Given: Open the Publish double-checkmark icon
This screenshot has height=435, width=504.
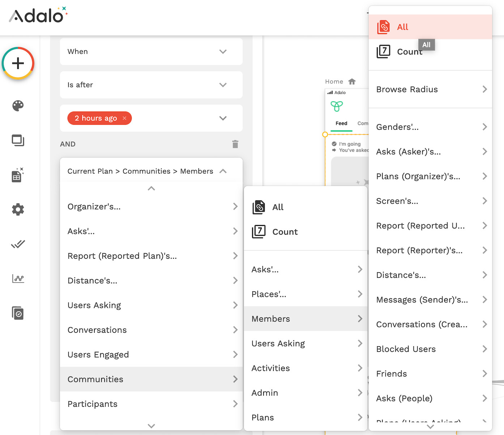Looking at the screenshot, I should (18, 244).
